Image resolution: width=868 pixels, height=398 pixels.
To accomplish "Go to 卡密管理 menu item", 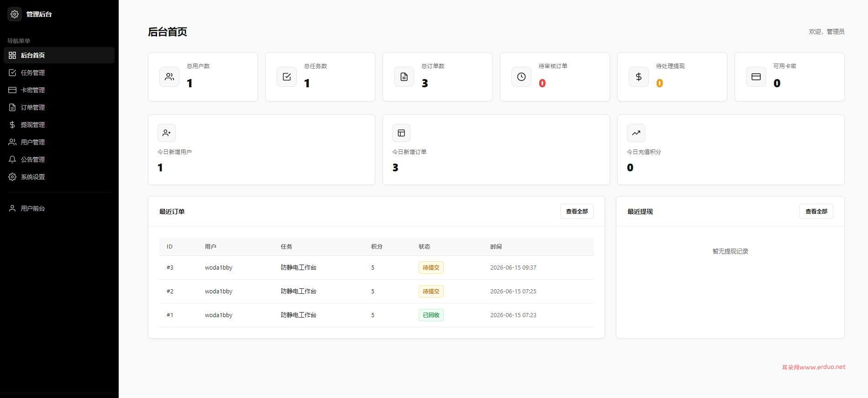I will pos(59,90).
